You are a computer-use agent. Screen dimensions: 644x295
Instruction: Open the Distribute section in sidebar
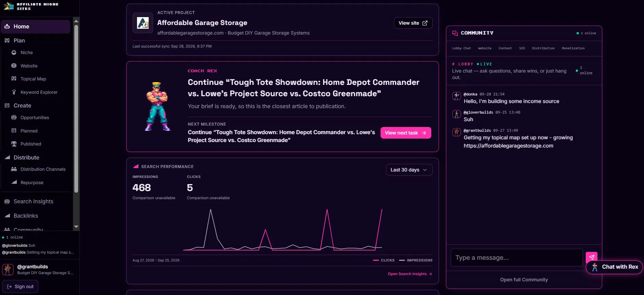point(26,157)
